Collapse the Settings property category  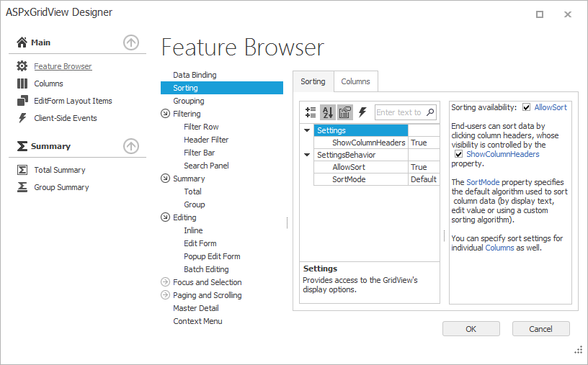click(x=307, y=130)
